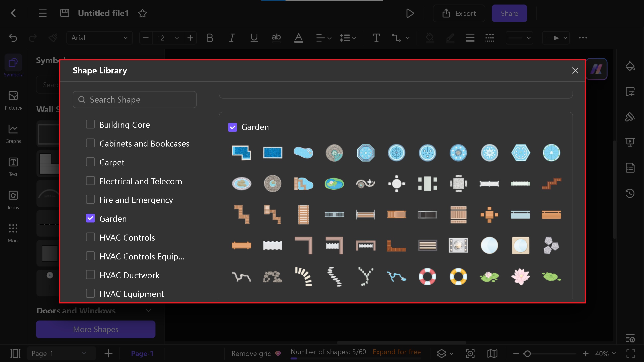Viewport: 644px width, 362px height.
Task: Close the Shape Library dialog
Action: [x=575, y=71]
